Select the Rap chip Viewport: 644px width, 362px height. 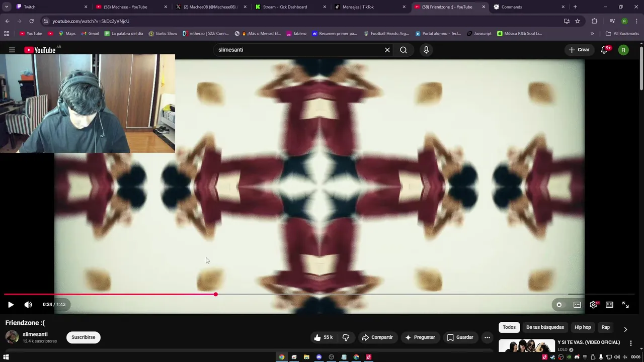pos(606,327)
